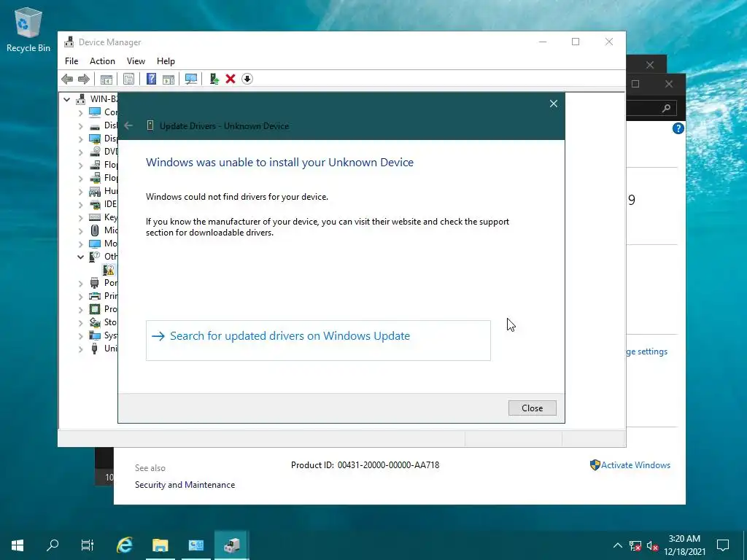Open File Explorer from the taskbar

[x=160, y=545]
